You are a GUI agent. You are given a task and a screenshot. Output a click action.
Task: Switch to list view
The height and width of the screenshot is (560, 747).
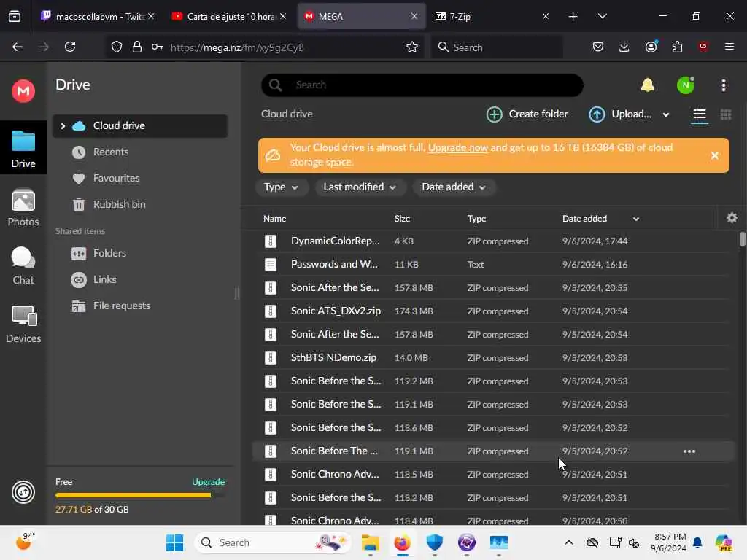tap(699, 114)
